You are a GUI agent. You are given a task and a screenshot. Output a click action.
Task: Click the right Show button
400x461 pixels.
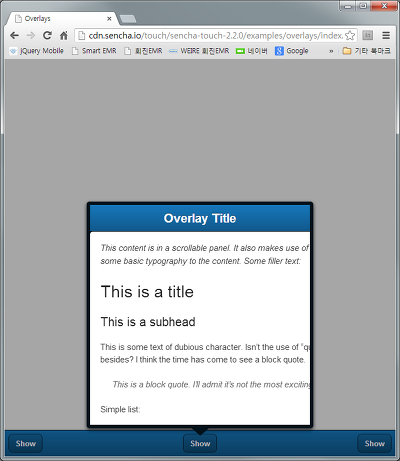click(374, 444)
